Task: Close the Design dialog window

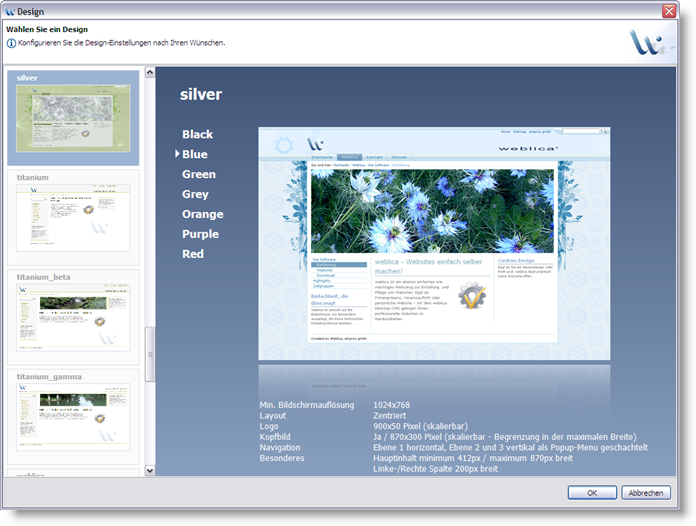Action: [x=669, y=11]
